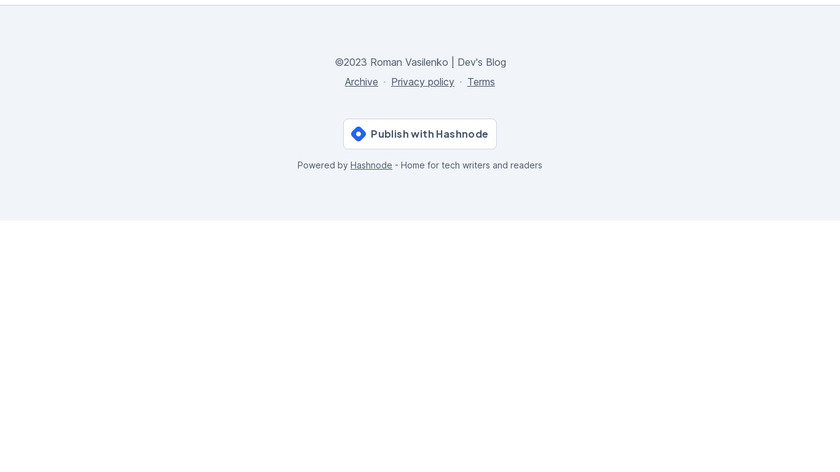Click the Dev's Blog title text

point(482,62)
